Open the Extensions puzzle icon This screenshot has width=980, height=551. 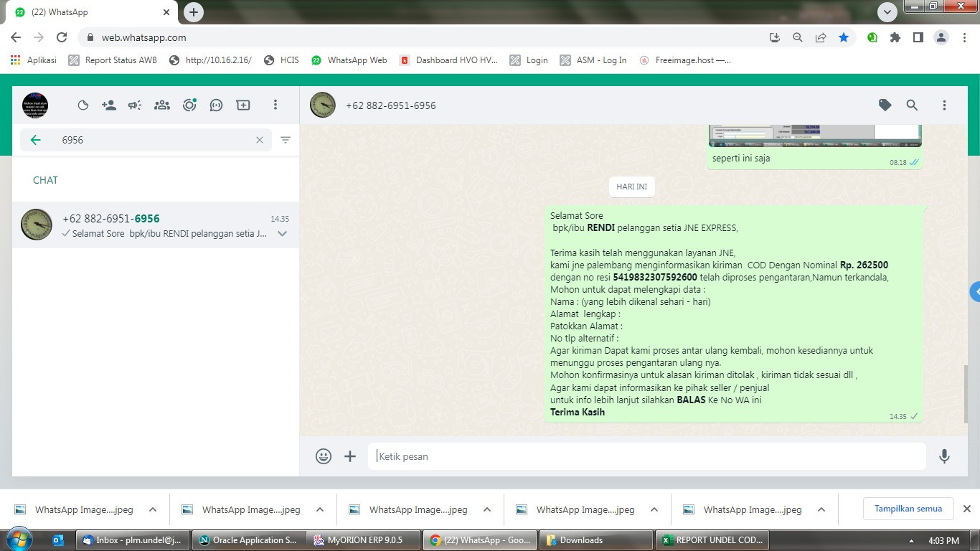895,37
